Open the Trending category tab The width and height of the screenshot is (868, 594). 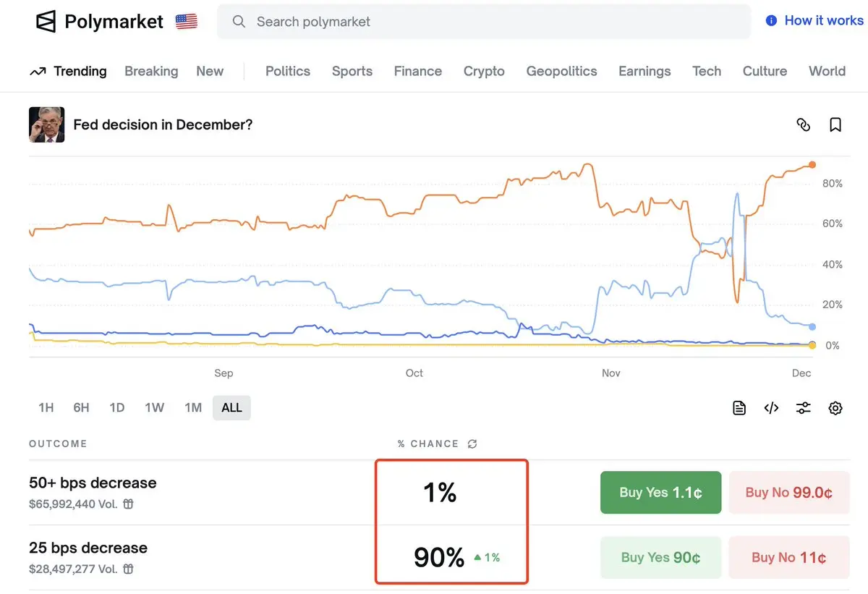pyautogui.click(x=69, y=71)
